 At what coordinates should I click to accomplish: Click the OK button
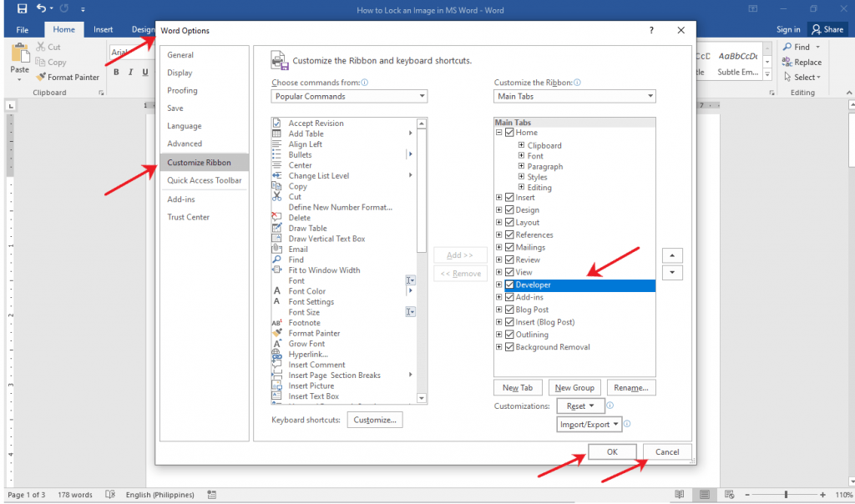coord(612,452)
